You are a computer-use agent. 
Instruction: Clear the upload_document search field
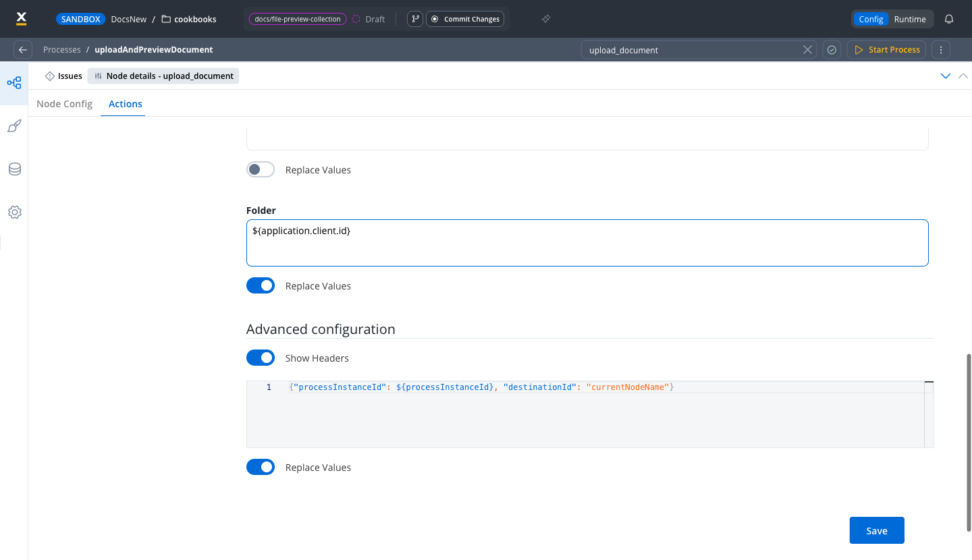(x=807, y=50)
